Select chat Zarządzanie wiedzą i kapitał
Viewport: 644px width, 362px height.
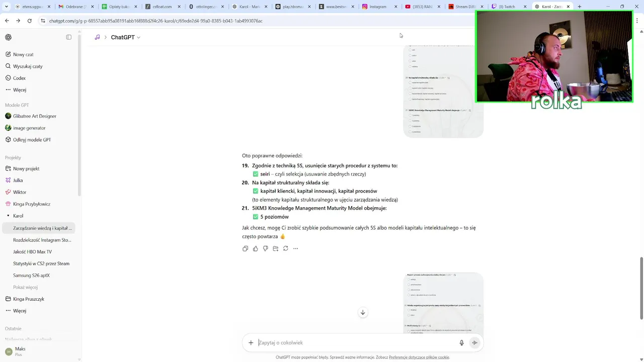point(38,228)
